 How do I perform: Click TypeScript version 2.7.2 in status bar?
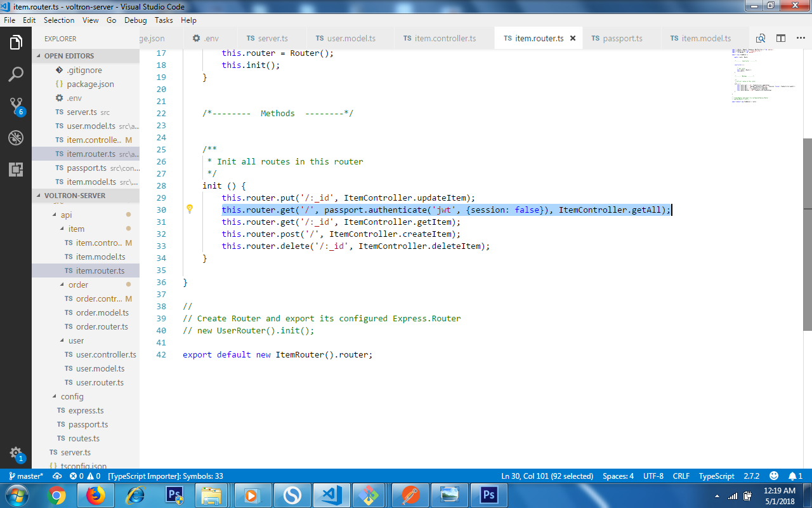752,476
